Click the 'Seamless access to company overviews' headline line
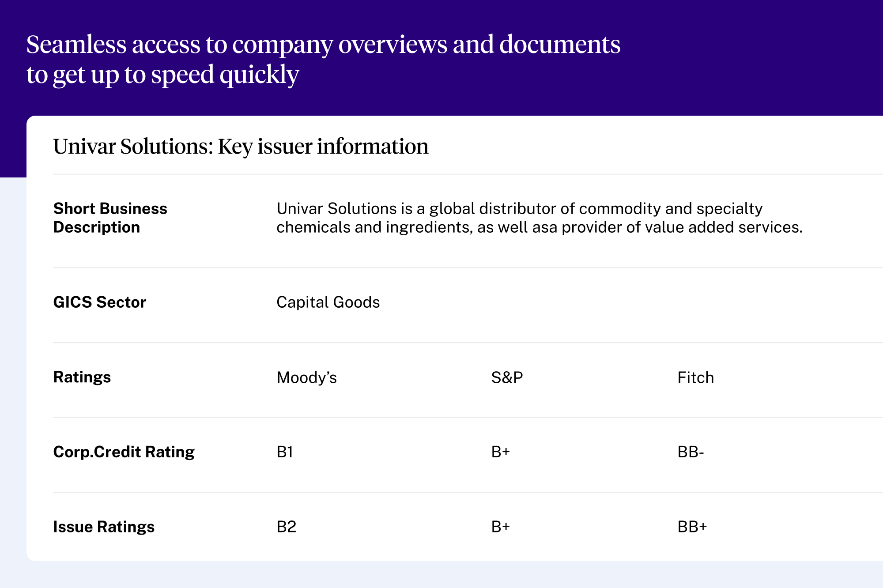The width and height of the screenshot is (883, 588). tap(323, 45)
